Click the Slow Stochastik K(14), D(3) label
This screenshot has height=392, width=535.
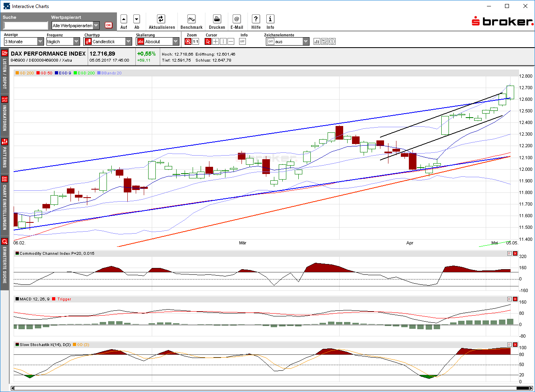coord(45,344)
